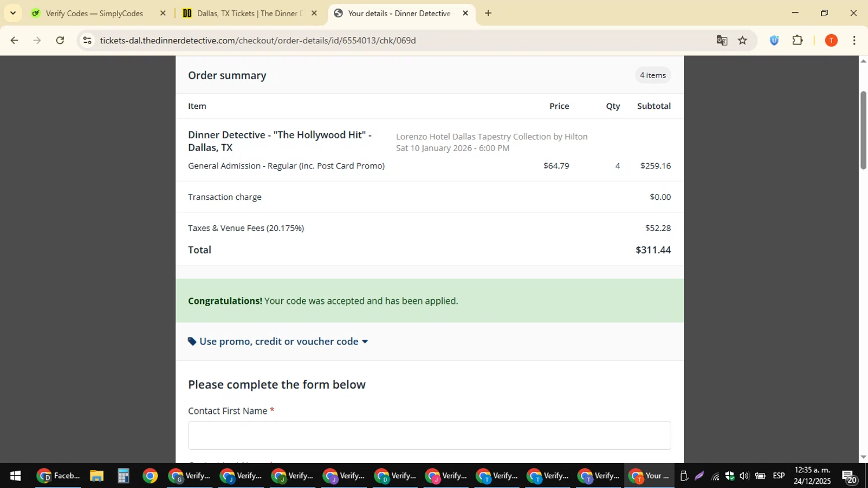Select the Your details - Dinner Detective tab
This screenshot has height=488, width=868.
pyautogui.click(x=399, y=13)
